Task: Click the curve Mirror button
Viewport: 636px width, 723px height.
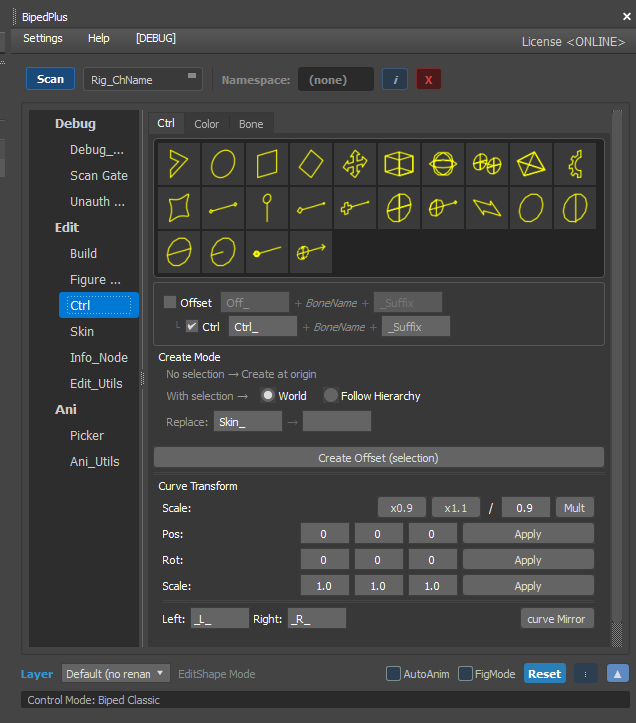Action: (557, 618)
